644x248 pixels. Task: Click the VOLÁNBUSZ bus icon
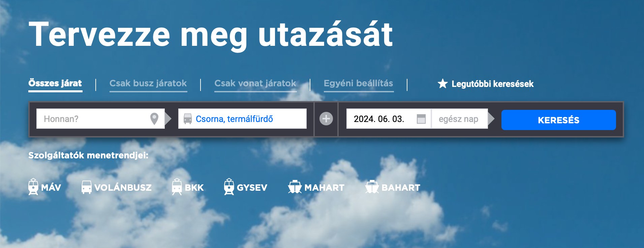[87, 187]
